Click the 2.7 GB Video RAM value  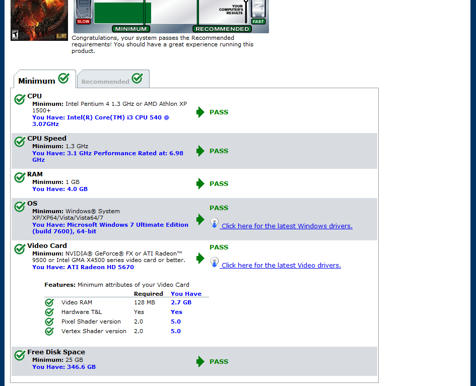click(x=181, y=303)
